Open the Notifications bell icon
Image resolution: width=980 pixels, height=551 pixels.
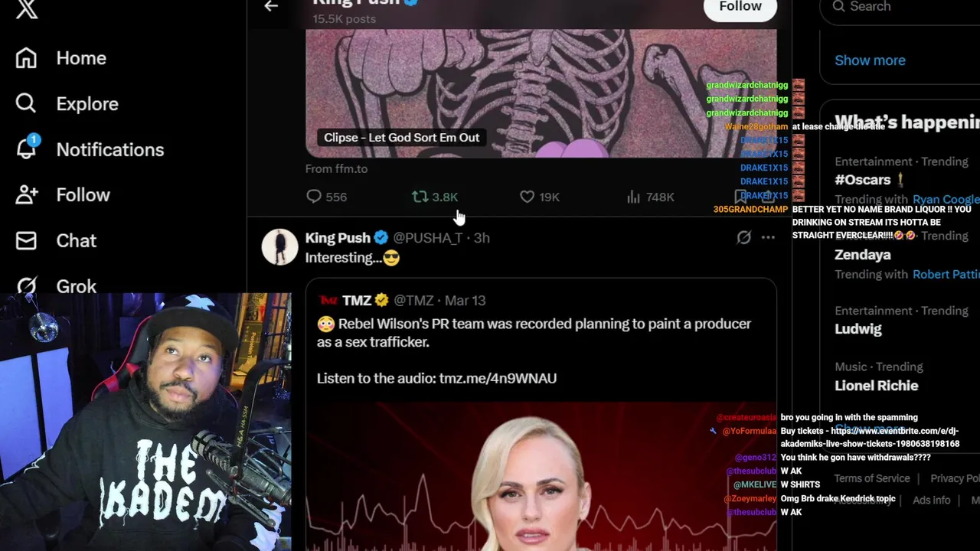tap(27, 148)
